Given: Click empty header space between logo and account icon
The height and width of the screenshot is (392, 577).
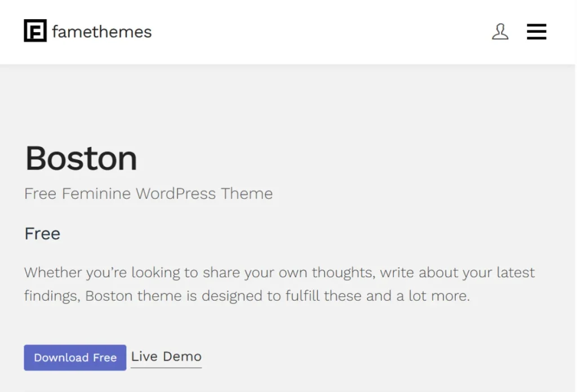Looking at the screenshot, I should click(321, 32).
